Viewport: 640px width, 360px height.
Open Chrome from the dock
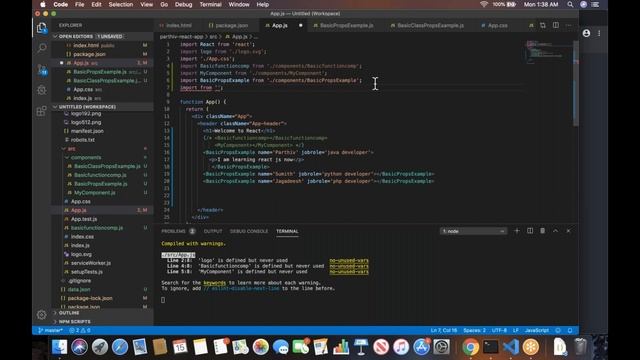coord(470,347)
